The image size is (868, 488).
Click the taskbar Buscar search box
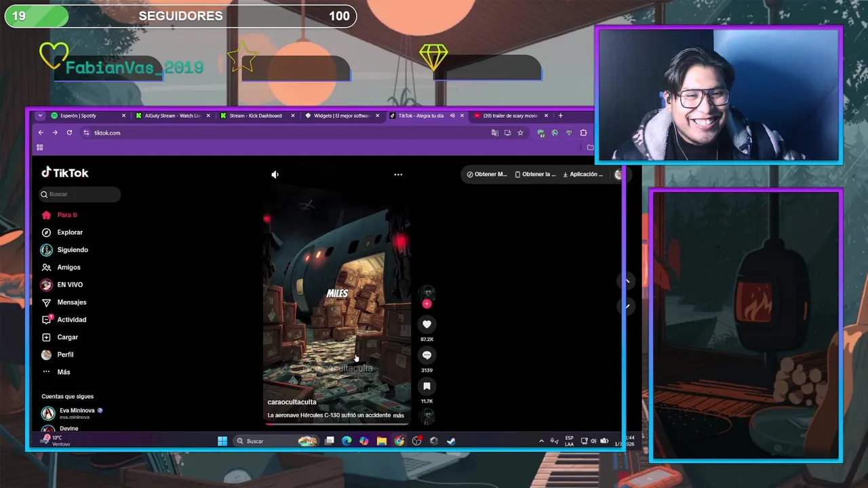pos(276,441)
